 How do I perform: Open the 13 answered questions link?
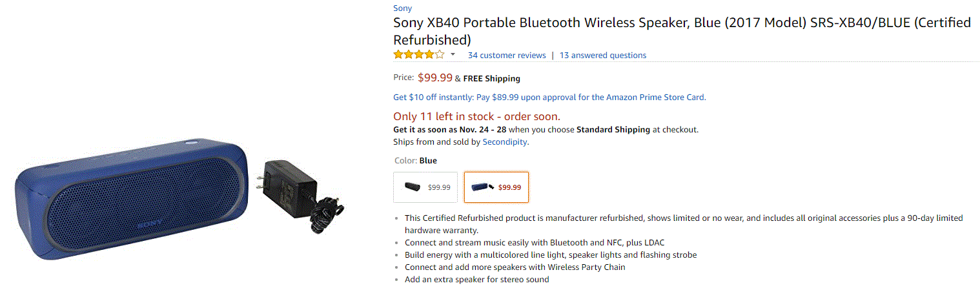(603, 56)
